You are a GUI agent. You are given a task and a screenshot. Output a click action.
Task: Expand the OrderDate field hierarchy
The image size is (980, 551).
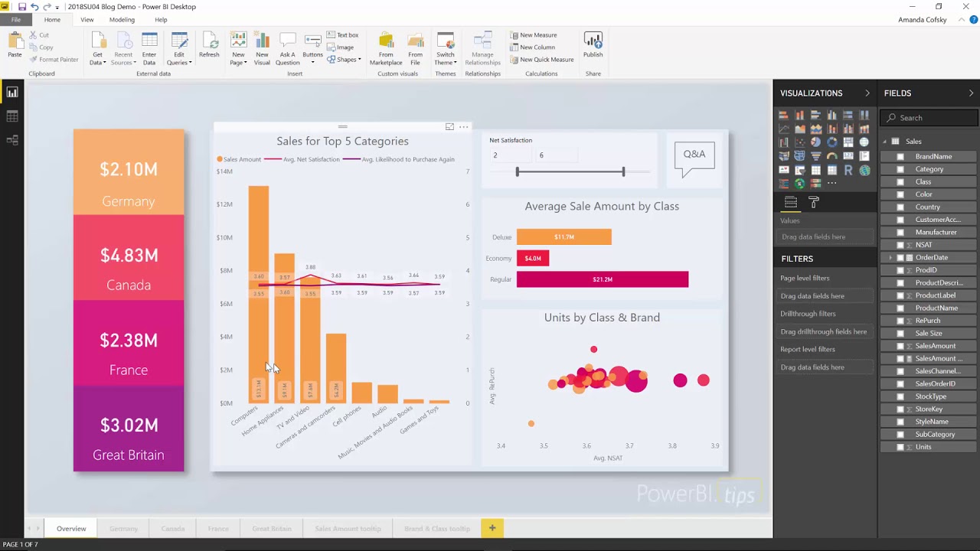pyautogui.click(x=890, y=258)
